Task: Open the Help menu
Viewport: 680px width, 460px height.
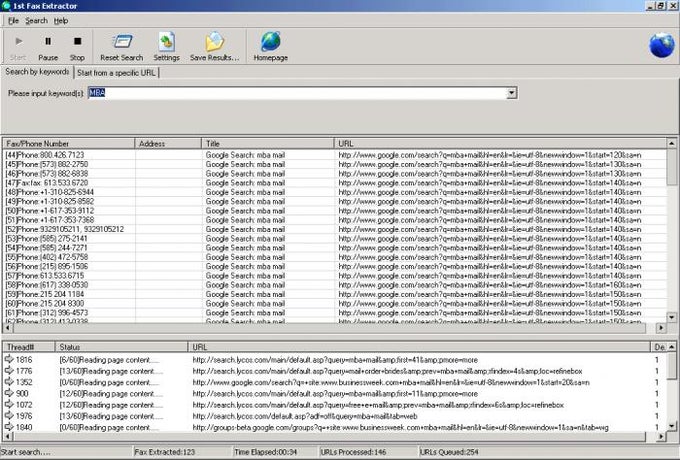Action: click(x=61, y=20)
